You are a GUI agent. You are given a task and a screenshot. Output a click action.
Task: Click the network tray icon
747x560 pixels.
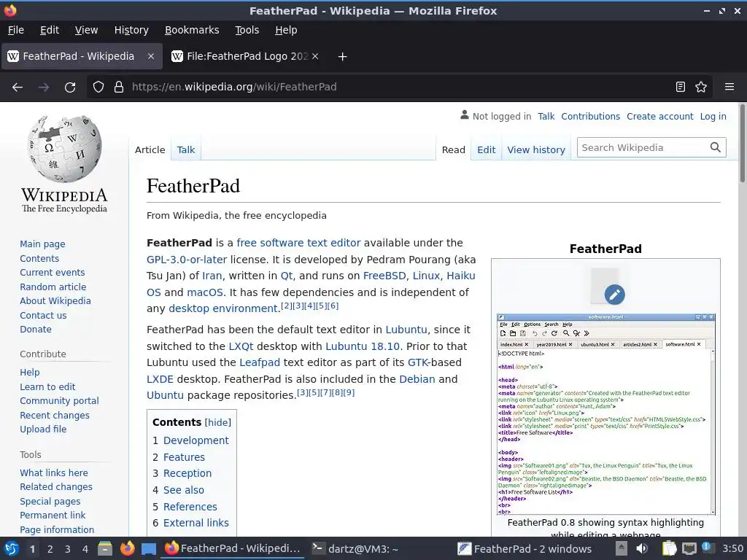coord(689,548)
